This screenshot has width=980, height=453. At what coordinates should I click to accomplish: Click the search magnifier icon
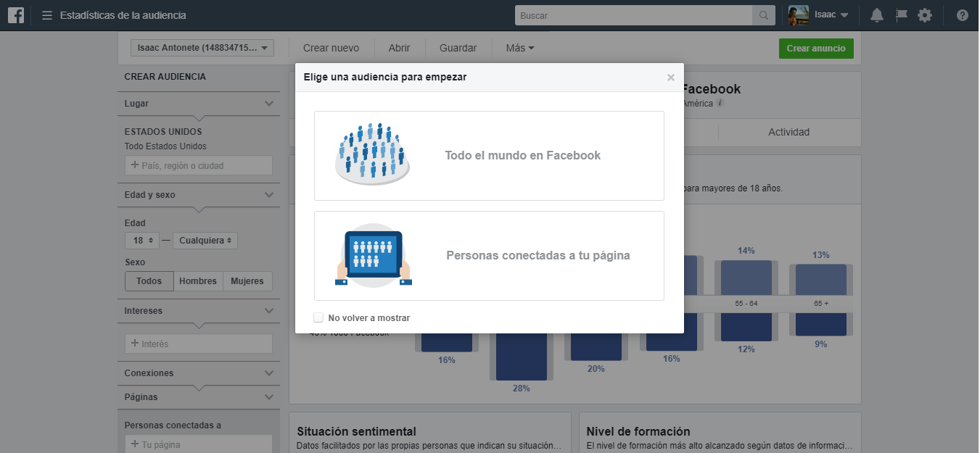point(763,15)
